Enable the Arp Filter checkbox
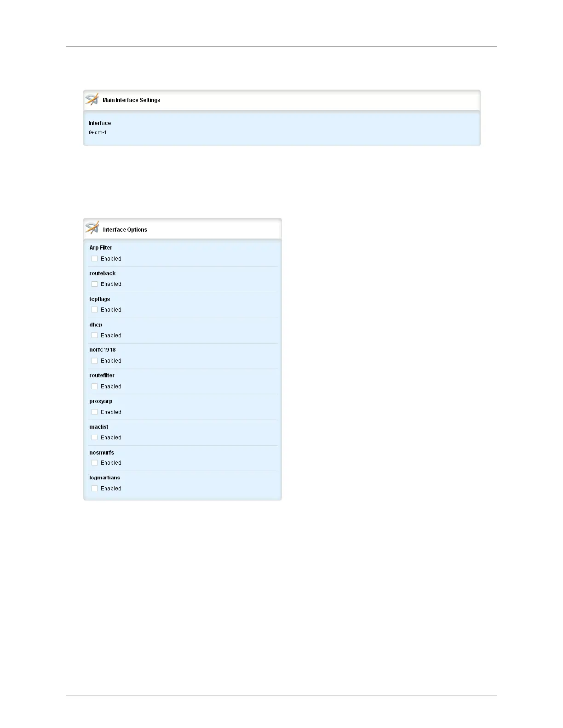The width and height of the screenshot is (563, 728). (94, 259)
